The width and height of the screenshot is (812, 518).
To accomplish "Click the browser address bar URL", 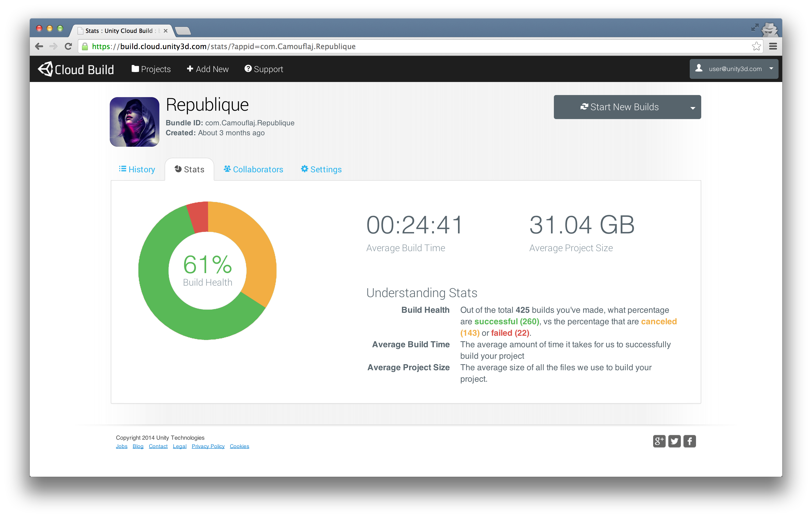I will tap(224, 46).
